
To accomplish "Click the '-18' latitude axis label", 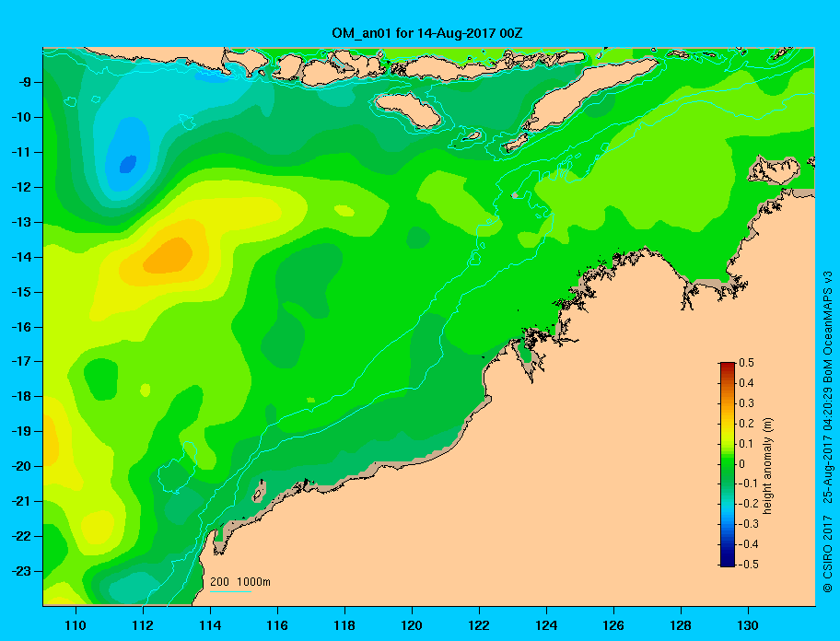I will [20, 396].
